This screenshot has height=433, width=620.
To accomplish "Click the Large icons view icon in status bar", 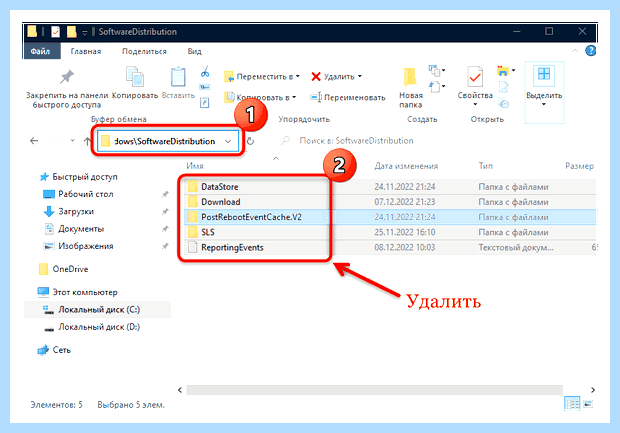I will click(588, 404).
